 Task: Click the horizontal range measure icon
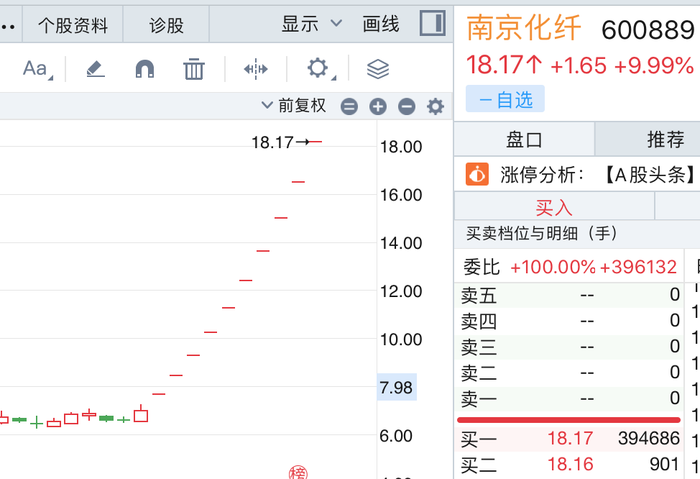[x=255, y=69]
